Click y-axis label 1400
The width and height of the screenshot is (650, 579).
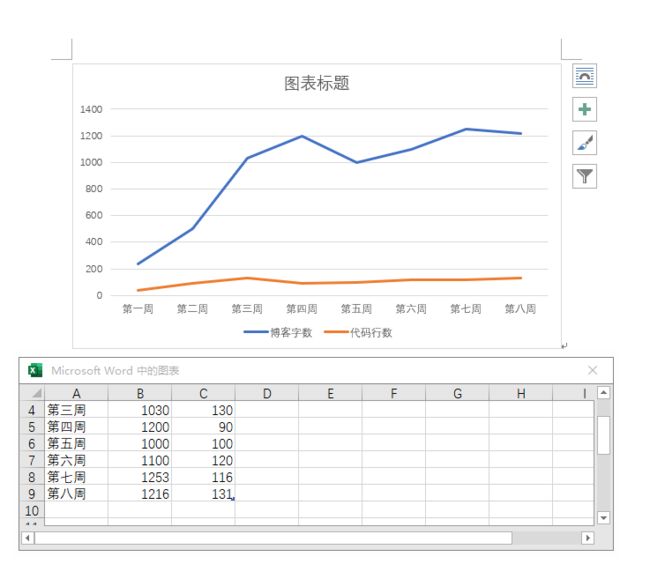pyautogui.click(x=91, y=109)
